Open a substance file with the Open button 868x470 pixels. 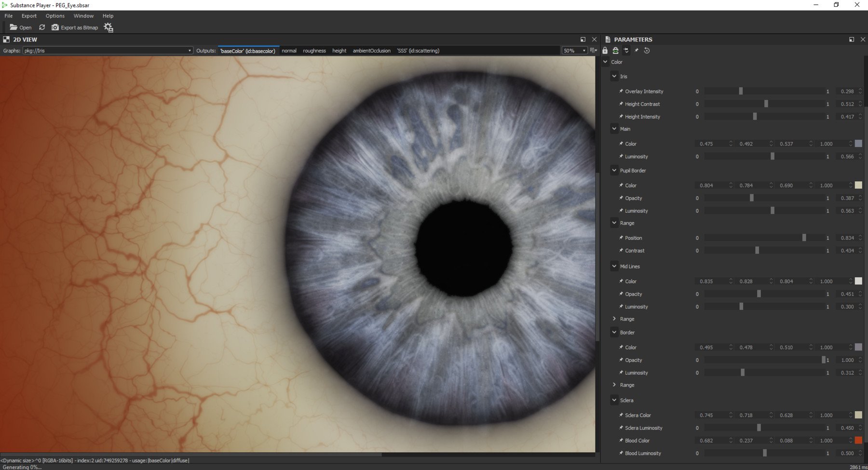pyautogui.click(x=21, y=27)
